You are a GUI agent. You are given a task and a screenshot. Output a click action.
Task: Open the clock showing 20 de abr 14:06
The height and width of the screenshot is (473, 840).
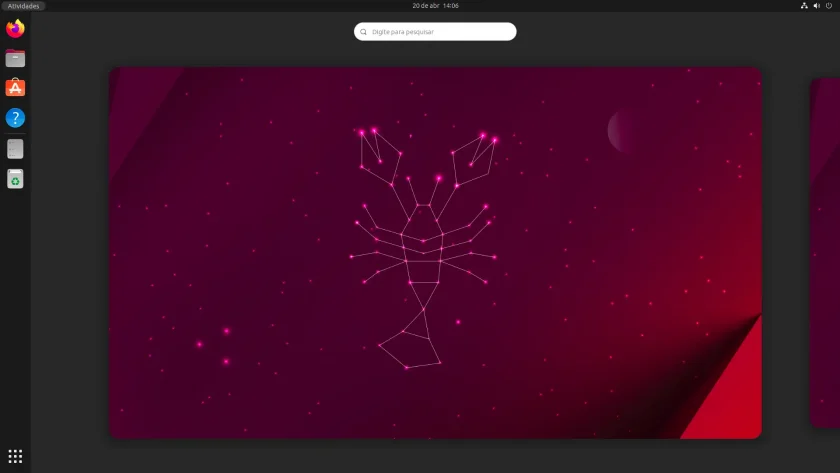[435, 5]
